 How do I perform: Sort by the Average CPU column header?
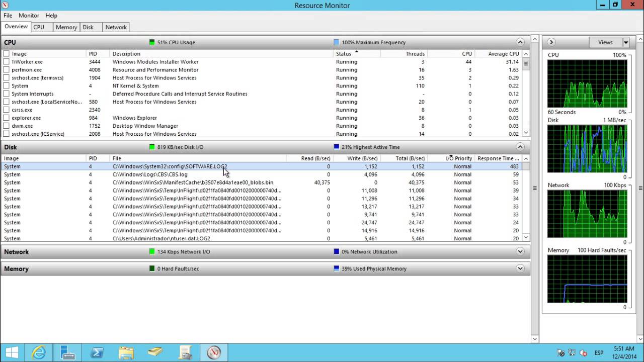(499, 54)
